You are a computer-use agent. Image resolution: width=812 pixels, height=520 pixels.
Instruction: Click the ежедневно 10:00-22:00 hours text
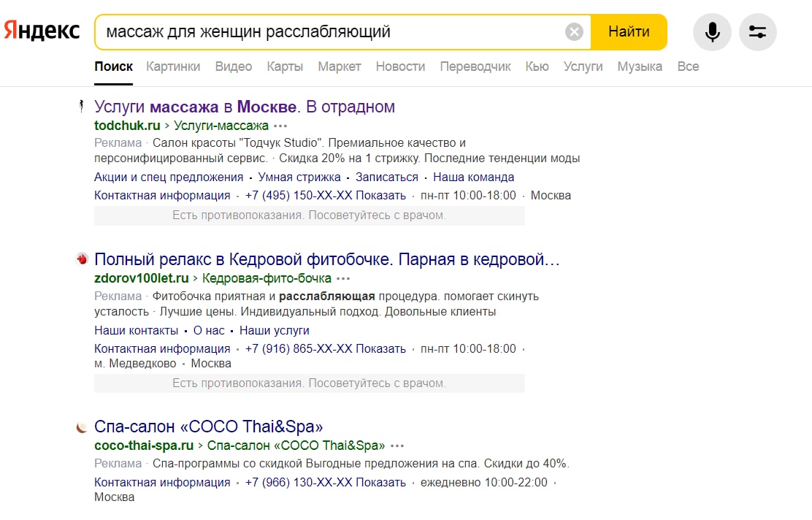(x=483, y=482)
